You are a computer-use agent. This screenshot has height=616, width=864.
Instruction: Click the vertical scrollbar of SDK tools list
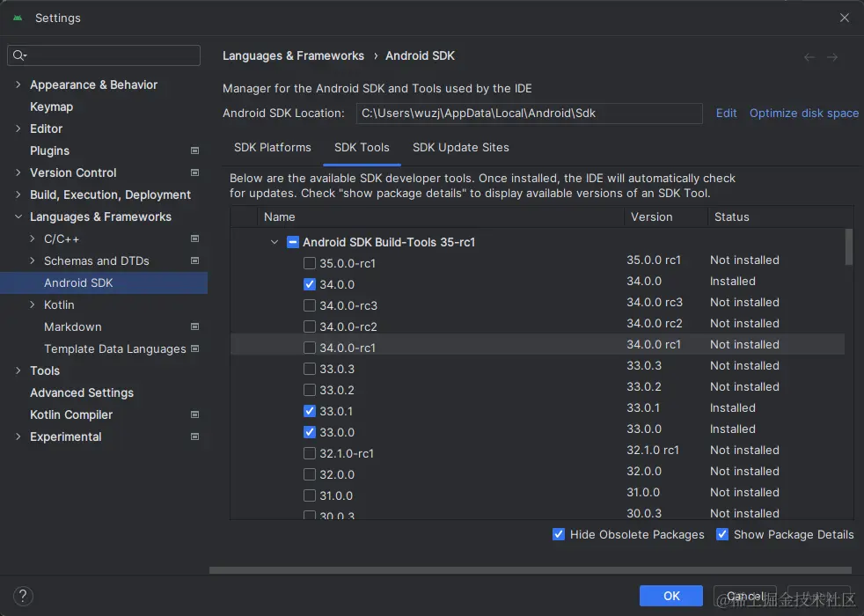click(848, 247)
